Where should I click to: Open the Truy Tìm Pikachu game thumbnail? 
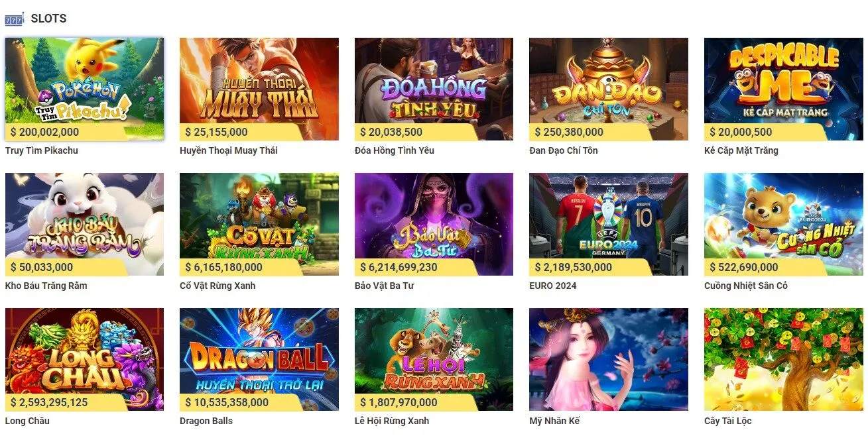pos(84,83)
